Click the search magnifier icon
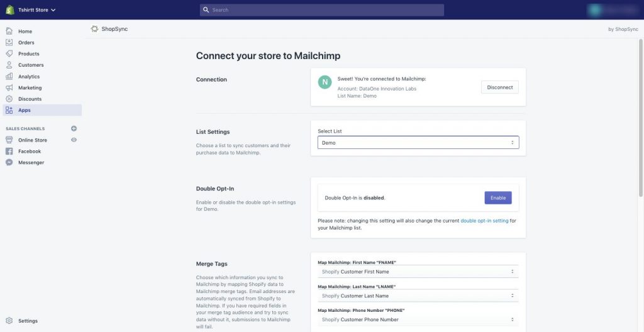 (206, 10)
